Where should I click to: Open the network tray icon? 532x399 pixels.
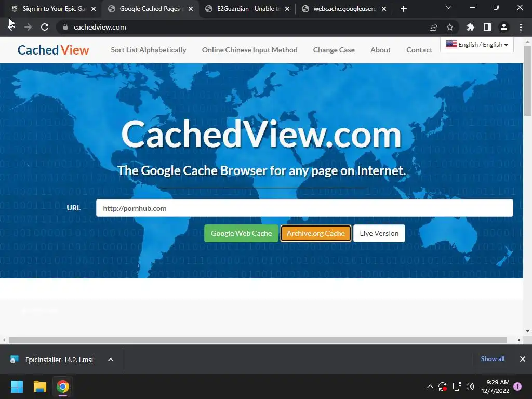[x=457, y=387]
